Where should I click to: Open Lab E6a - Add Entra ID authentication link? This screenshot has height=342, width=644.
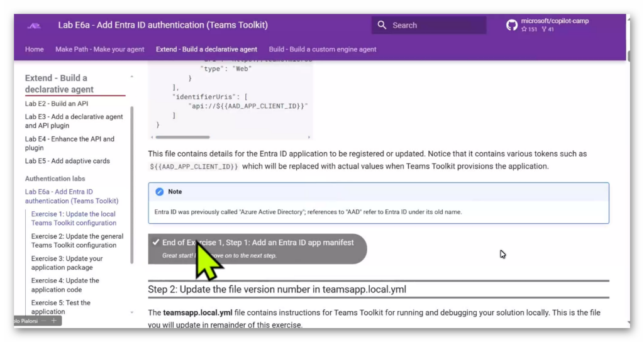[72, 196]
